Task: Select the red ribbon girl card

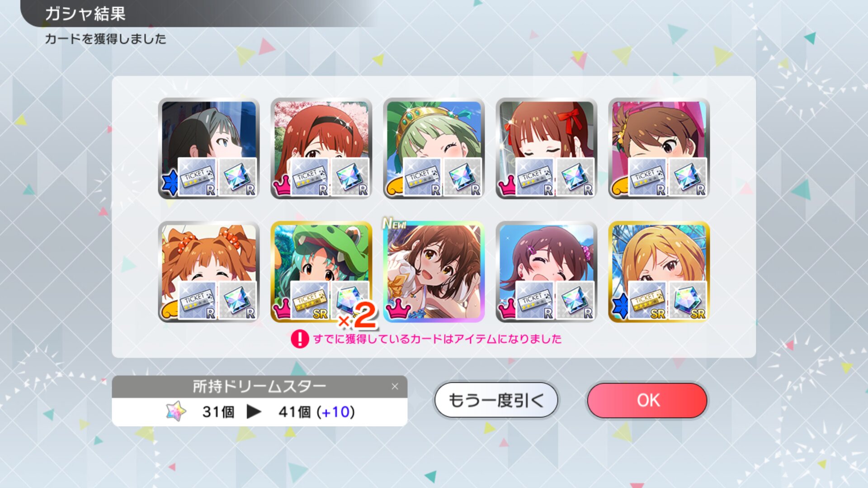Action: click(546, 148)
